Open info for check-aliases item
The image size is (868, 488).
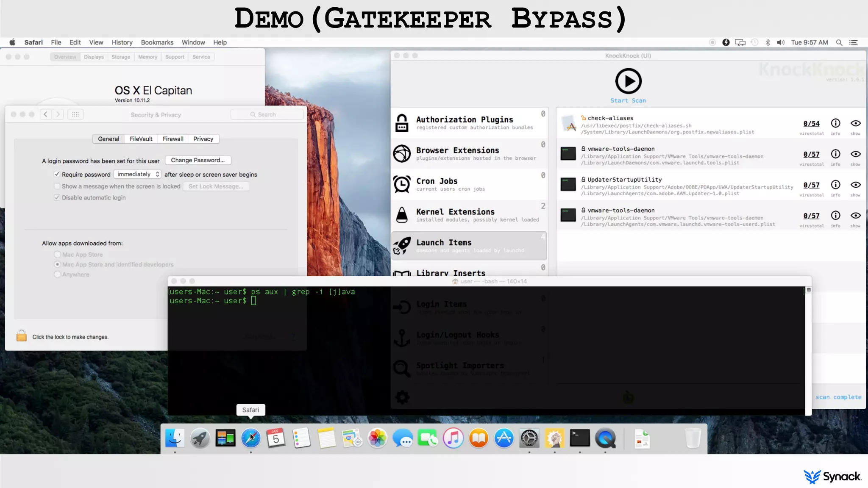tap(835, 123)
